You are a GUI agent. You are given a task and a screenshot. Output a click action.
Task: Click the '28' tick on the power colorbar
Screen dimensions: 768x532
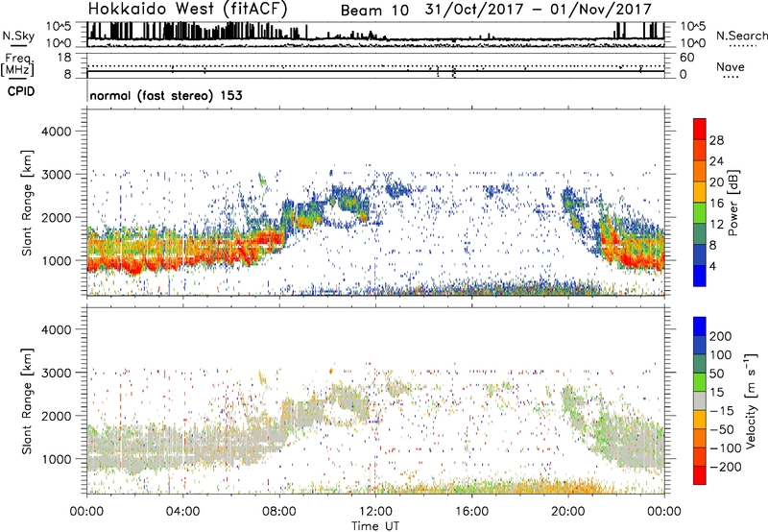pyautogui.click(x=716, y=140)
